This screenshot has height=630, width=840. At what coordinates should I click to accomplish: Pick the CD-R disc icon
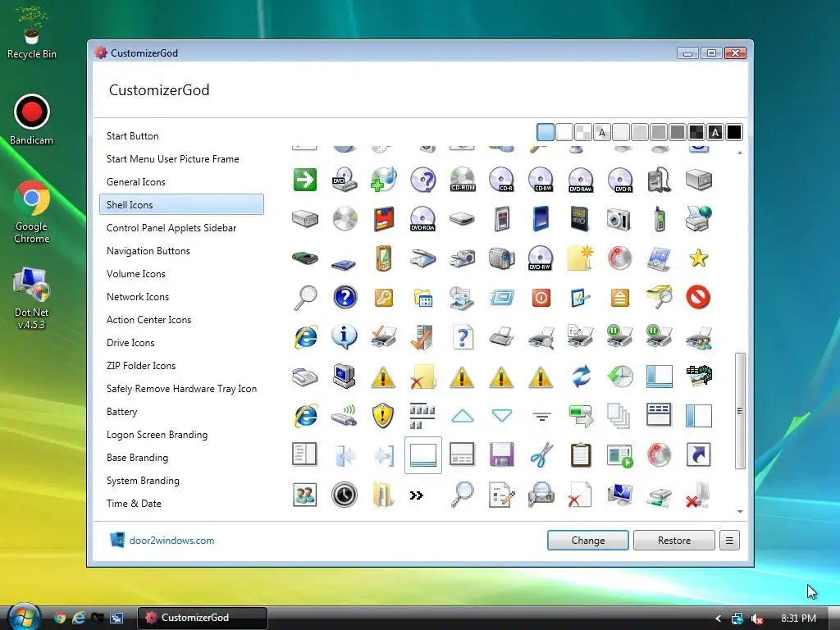[501, 180]
